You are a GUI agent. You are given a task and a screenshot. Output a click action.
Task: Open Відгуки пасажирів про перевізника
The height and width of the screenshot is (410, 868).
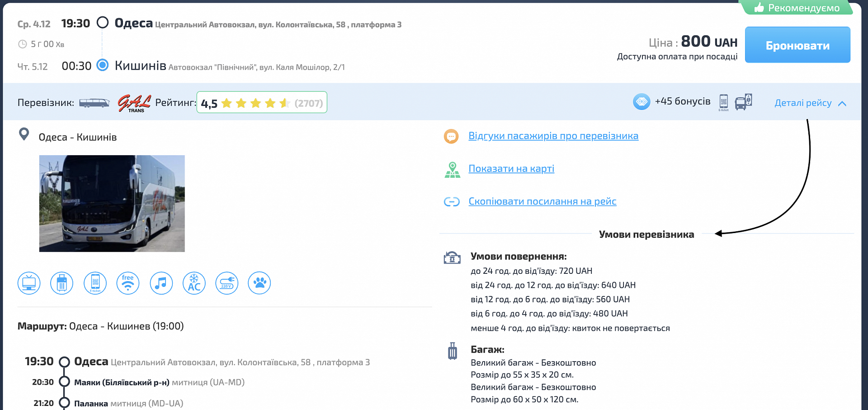tap(553, 136)
